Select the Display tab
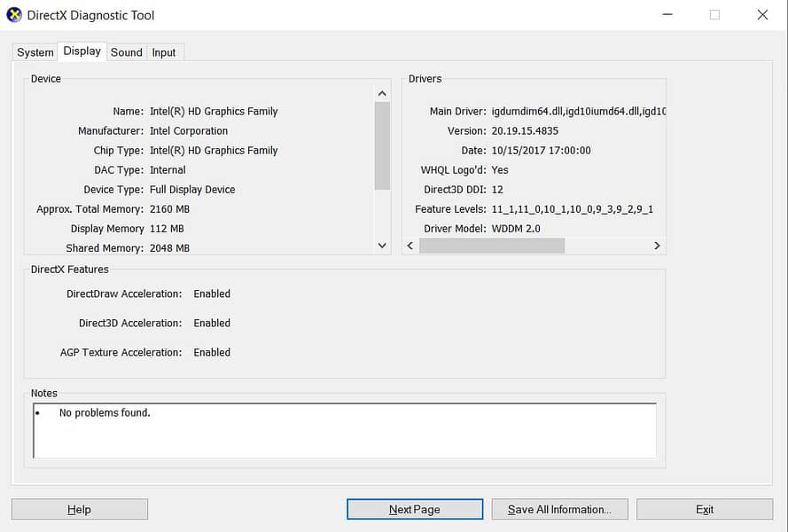The image size is (788, 532). [x=82, y=51]
